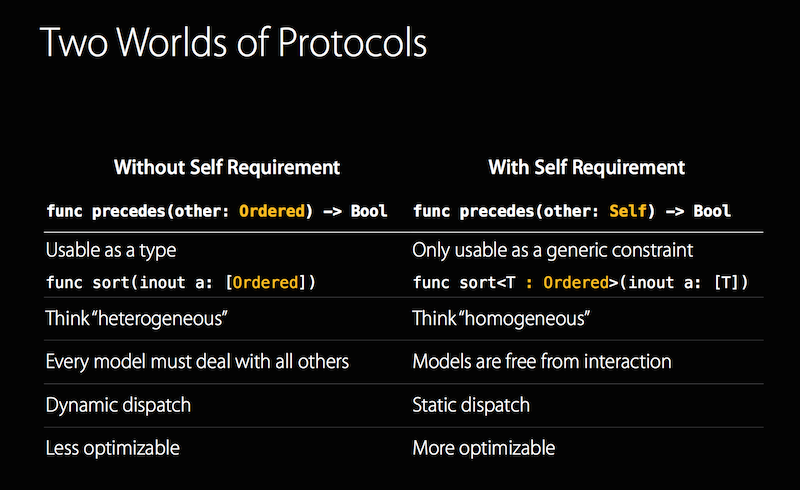Click the 'Static dispatch' row

(x=471, y=405)
